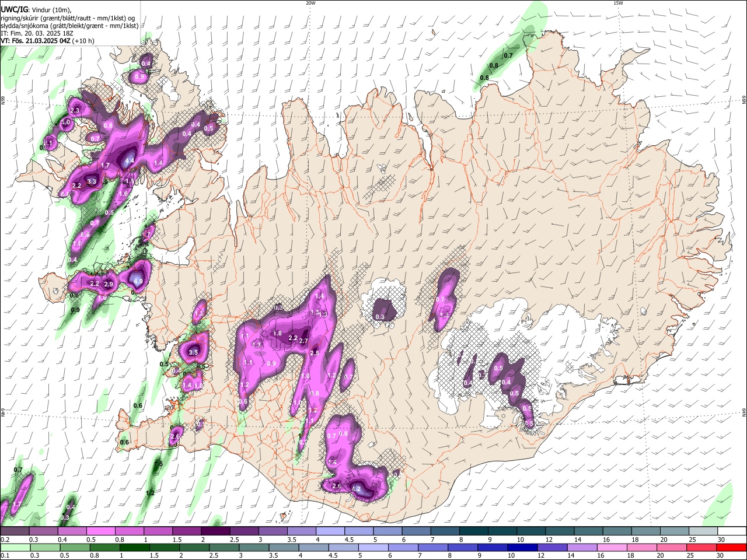Click the '4.2' precipitation value near the south coast
747x560 pixels.
pyautogui.click(x=357, y=488)
